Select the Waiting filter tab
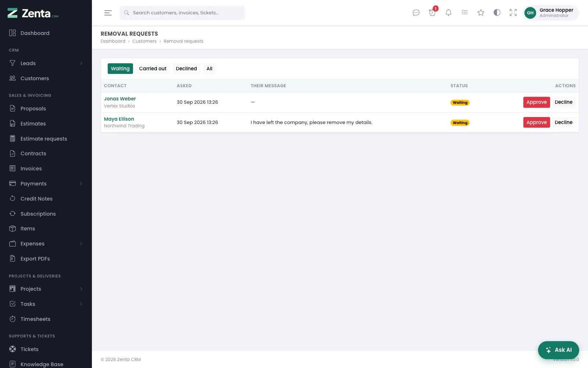 click(120, 68)
